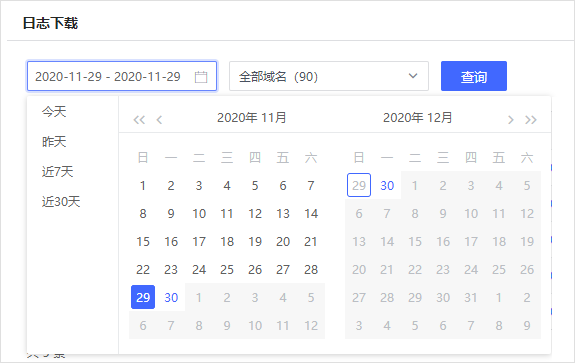Viewport: 575px width, 363px height.
Task: Click outlined 29 in December panel
Action: point(359,186)
